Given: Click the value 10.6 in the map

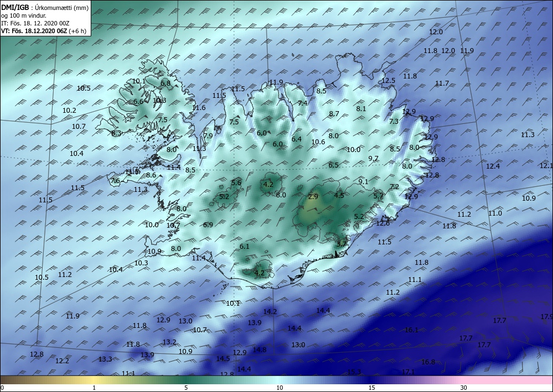Looking at the screenshot, I should point(318,142).
